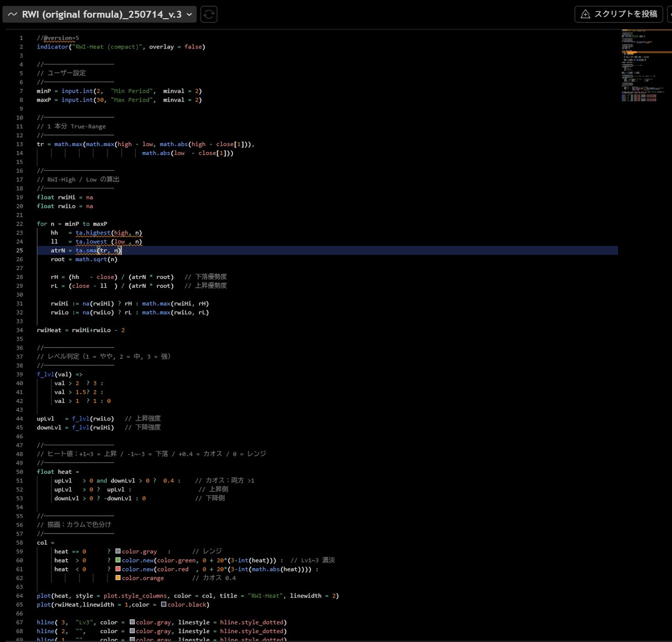Screen dimensions: 672x642
Task: Click the //@version=5 comment on line 1
Action: (x=58, y=38)
